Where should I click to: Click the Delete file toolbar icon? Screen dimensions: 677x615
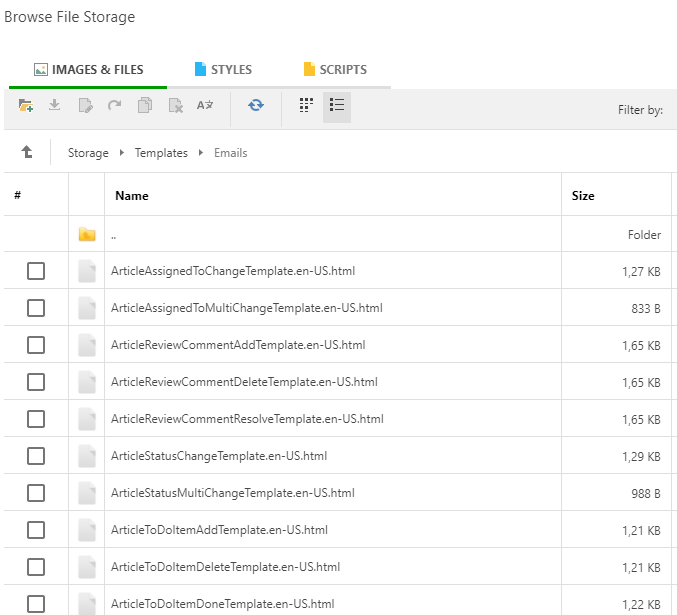(175, 105)
